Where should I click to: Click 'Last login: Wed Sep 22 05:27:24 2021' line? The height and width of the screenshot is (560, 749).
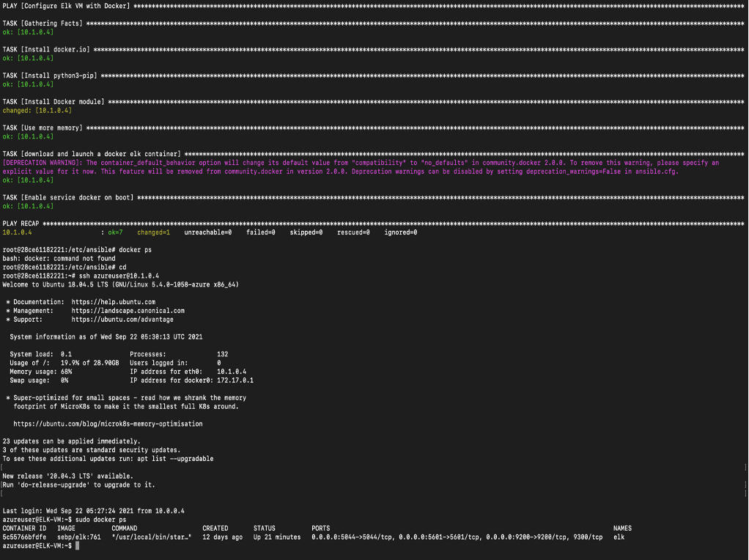coord(93,512)
